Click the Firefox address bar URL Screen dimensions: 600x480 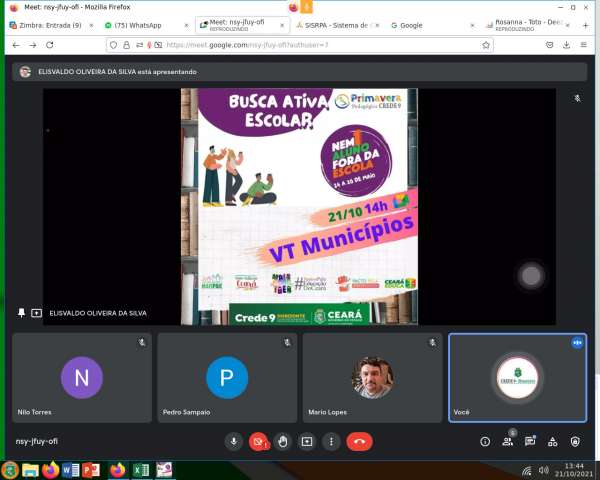pos(300,45)
